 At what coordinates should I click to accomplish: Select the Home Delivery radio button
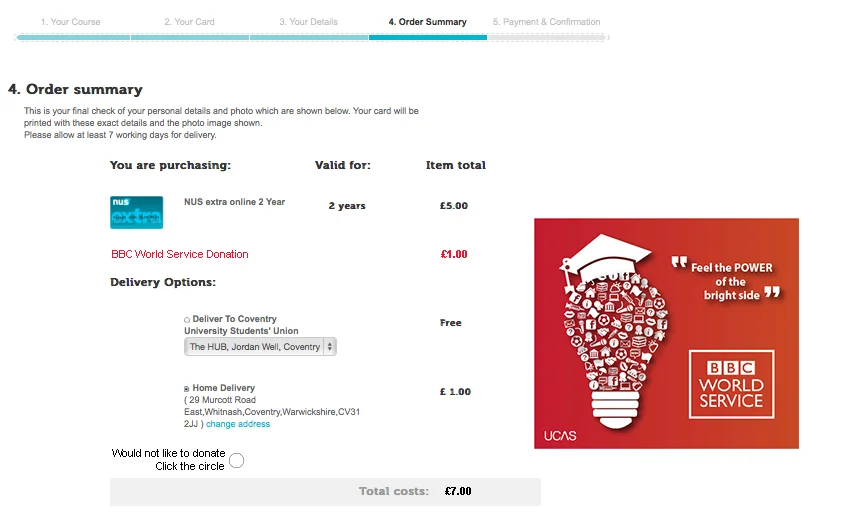[x=186, y=389]
